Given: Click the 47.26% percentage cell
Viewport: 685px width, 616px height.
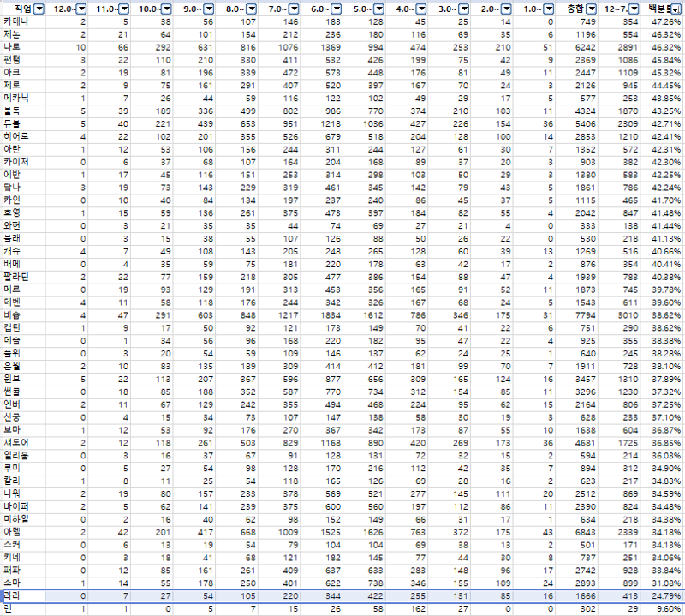Looking at the screenshot, I should [662, 22].
